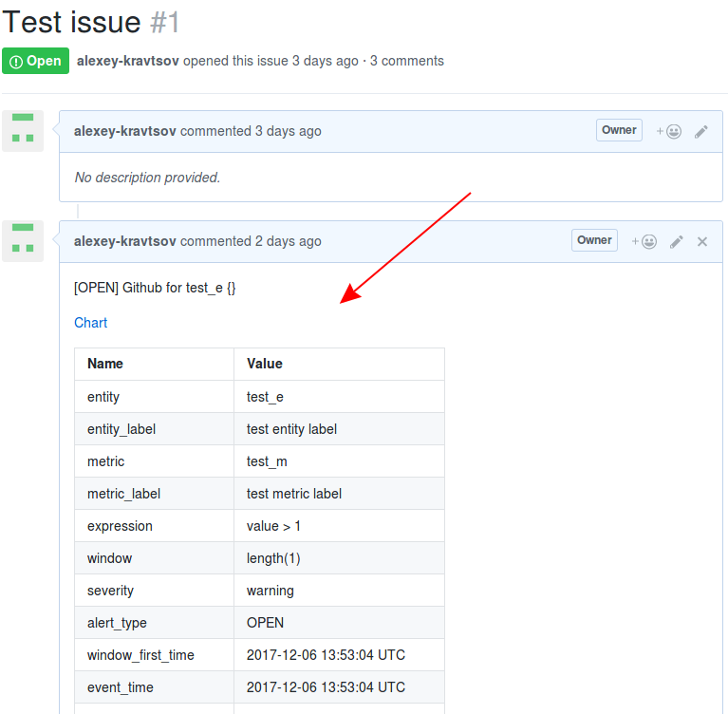This screenshot has height=714, width=728.
Task: Select the Test issue #1 title
Action: click(90, 22)
